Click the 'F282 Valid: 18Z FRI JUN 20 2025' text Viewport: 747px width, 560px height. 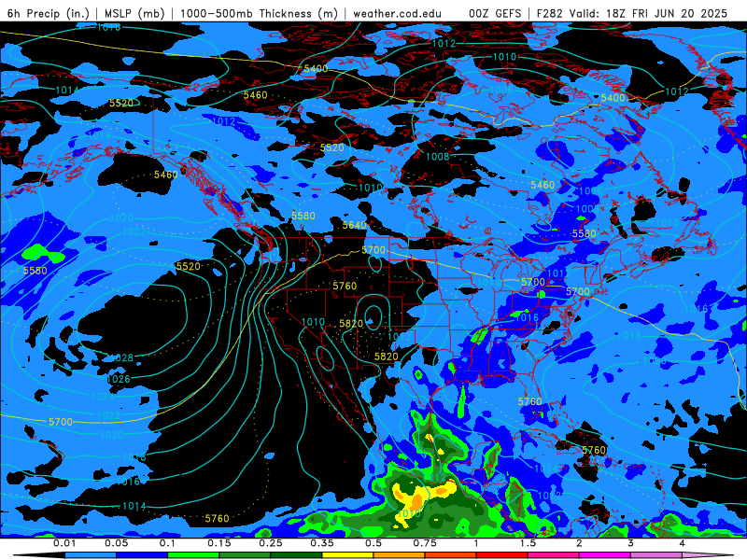coord(632,13)
